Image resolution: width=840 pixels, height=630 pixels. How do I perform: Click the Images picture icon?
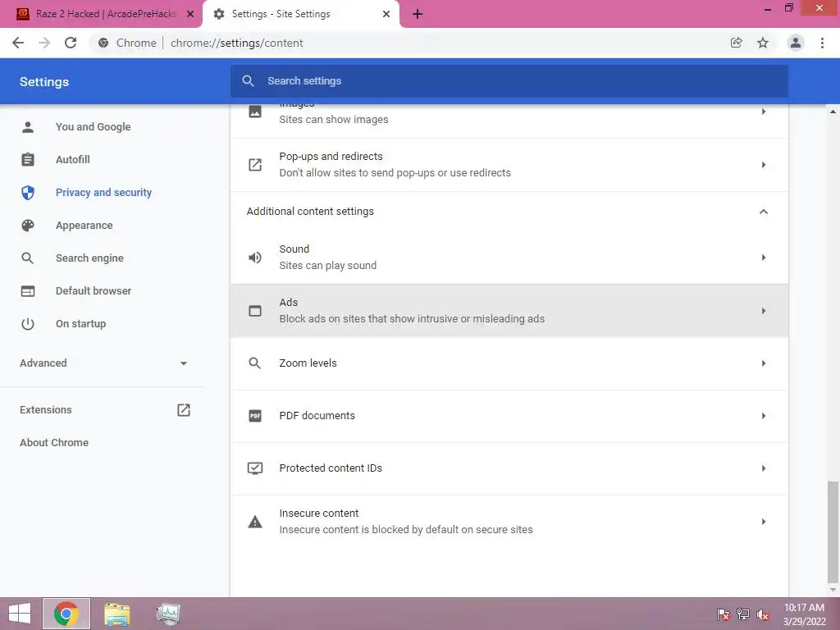point(255,112)
